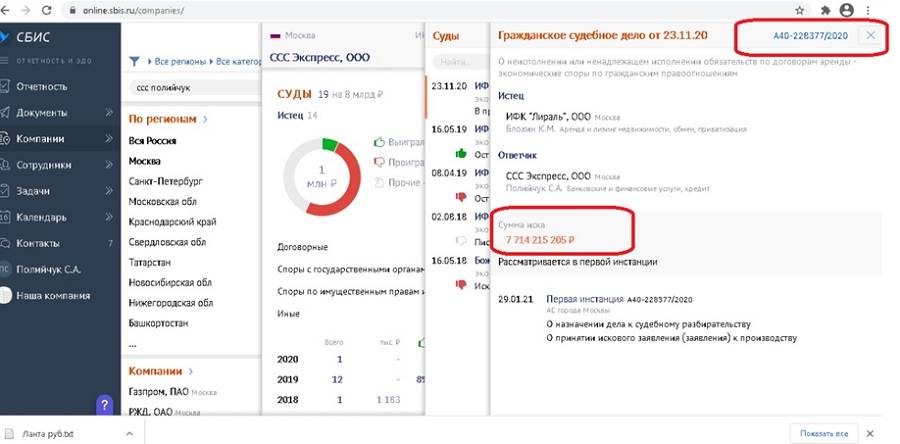Click Иные category row
This screenshot has height=444, width=900.
tap(288, 314)
